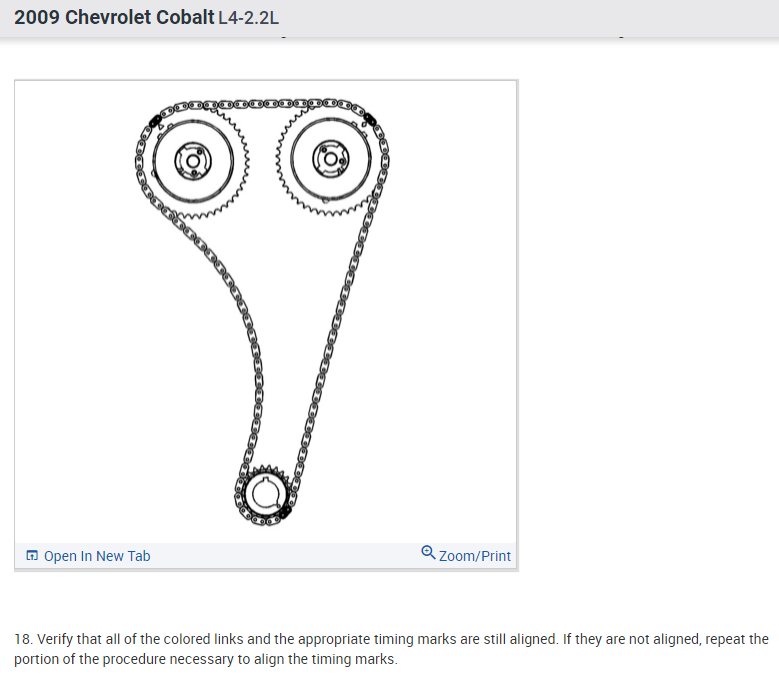Click the step 18 instruction text

[x=391, y=649]
